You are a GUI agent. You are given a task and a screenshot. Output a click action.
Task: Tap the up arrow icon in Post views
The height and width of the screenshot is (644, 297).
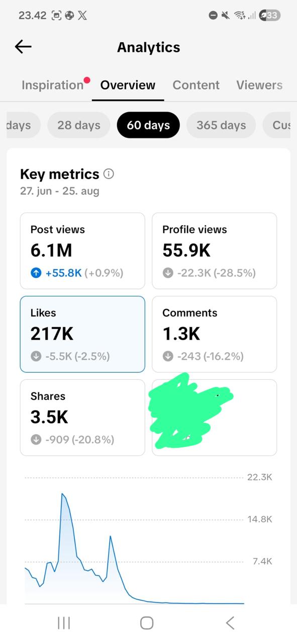click(x=36, y=273)
